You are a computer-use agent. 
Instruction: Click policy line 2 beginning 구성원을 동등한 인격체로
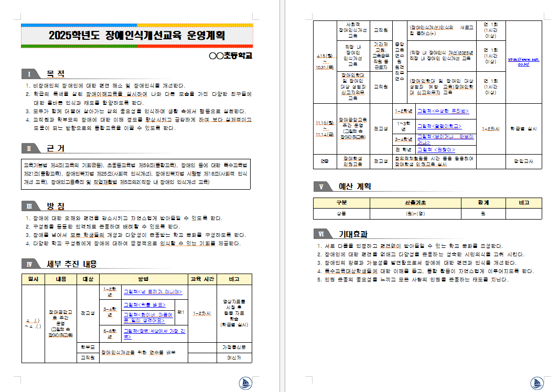[x=103, y=226]
